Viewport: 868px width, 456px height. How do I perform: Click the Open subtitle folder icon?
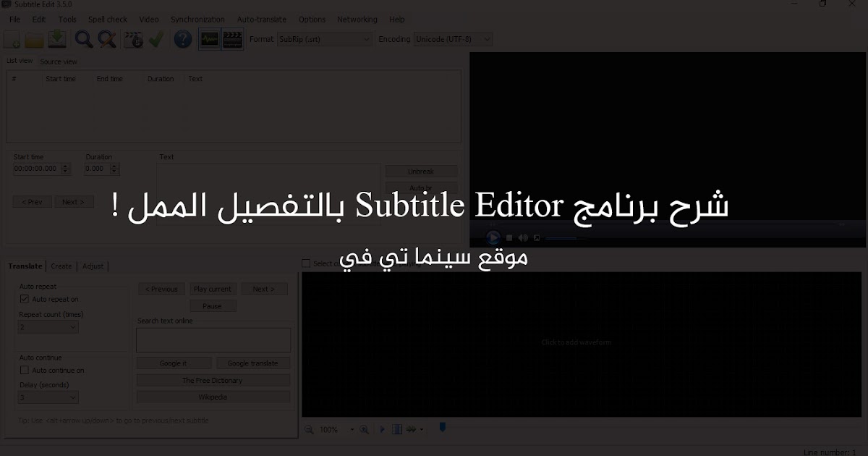point(35,40)
